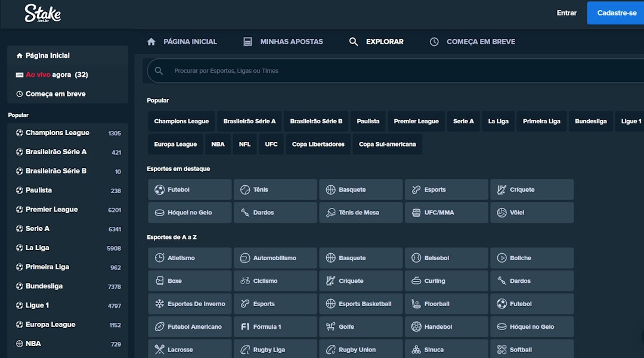
Task: Click the Boliche bowling ball icon
Action: point(501,258)
